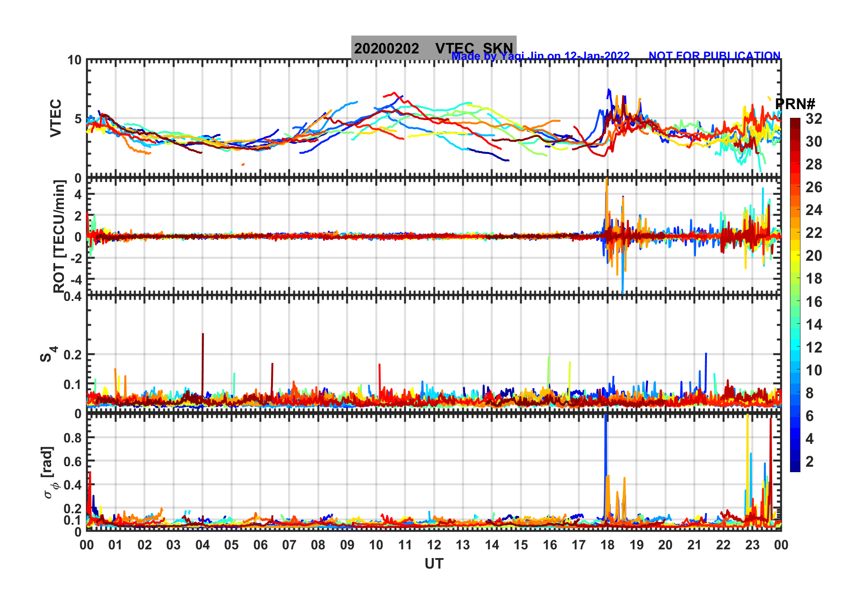
Task: Click the sigma-phi axis tick label "0.8"
Action: (72, 437)
